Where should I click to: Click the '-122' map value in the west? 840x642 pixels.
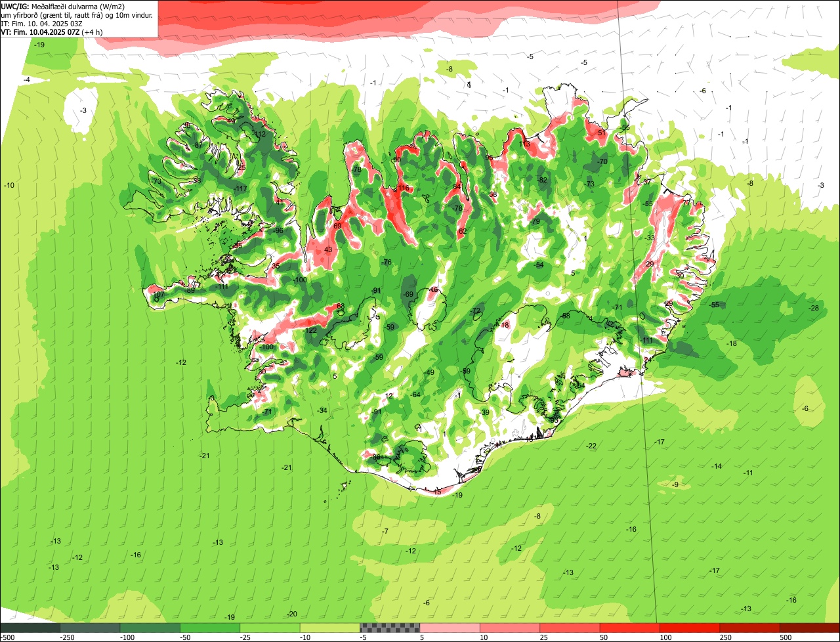tap(311, 330)
